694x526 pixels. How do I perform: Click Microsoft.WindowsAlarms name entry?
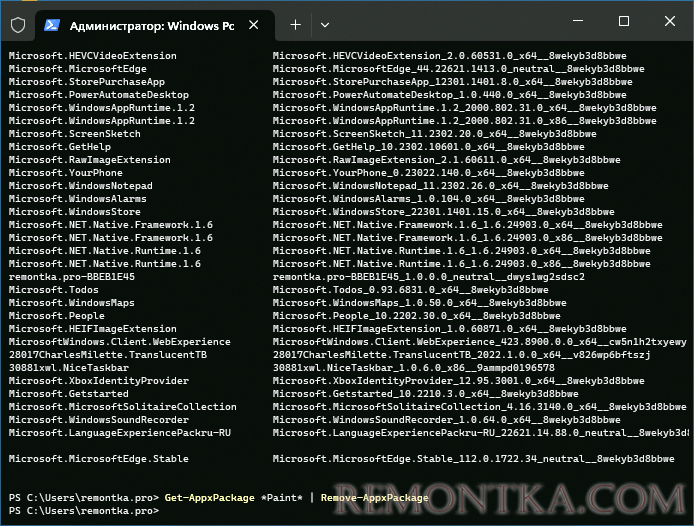(x=77, y=199)
